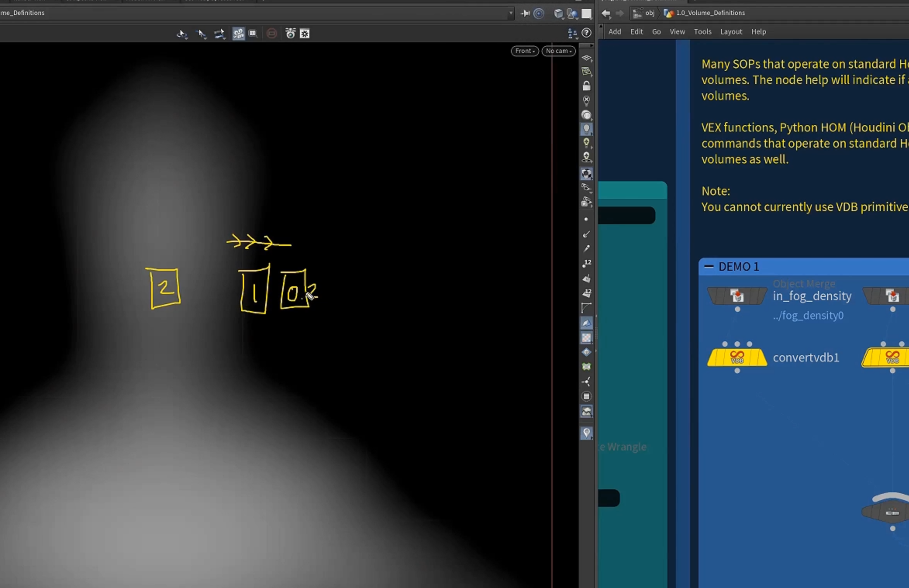Toggle the red disabled circle toolbar icon
The image size is (909, 588).
(x=272, y=34)
